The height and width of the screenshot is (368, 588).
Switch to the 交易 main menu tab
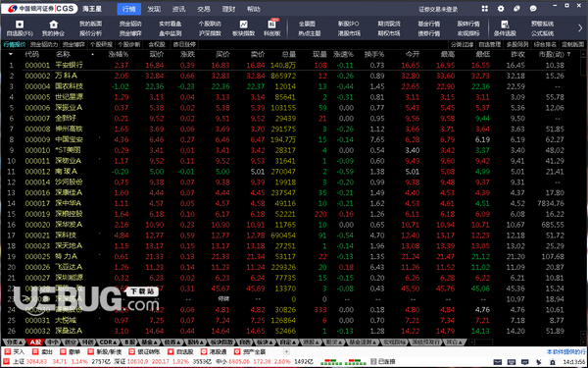[x=204, y=9]
